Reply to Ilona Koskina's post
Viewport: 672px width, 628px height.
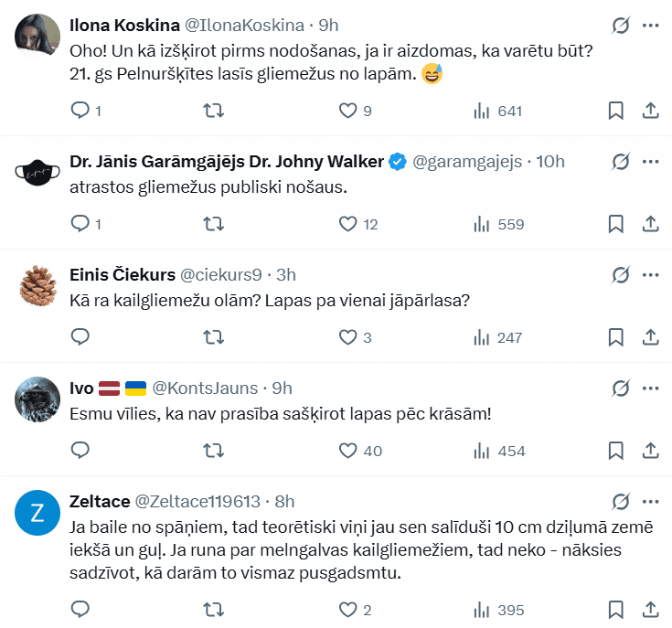pyautogui.click(x=80, y=111)
